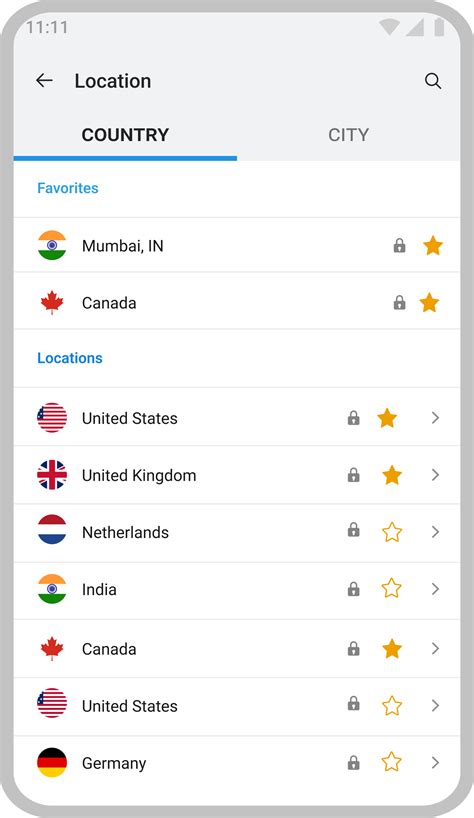Remove United Kingdom from favorites via star

(392, 475)
